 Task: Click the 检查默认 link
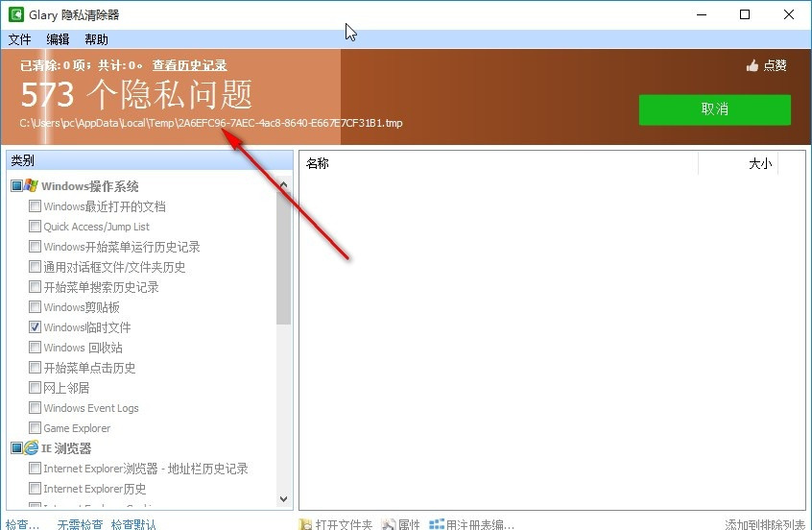(x=133, y=524)
